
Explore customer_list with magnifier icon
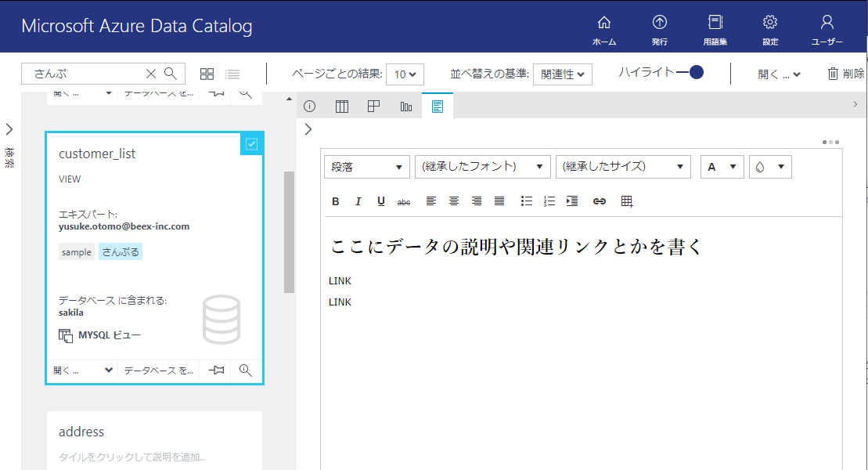(x=245, y=370)
